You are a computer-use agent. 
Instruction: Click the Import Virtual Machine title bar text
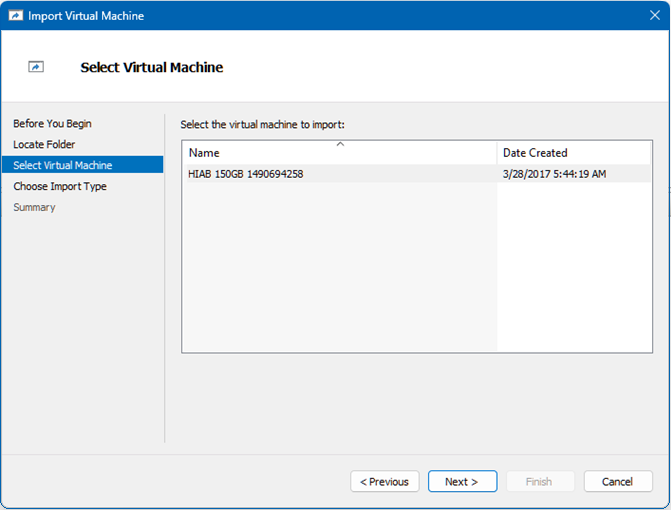click(86, 16)
